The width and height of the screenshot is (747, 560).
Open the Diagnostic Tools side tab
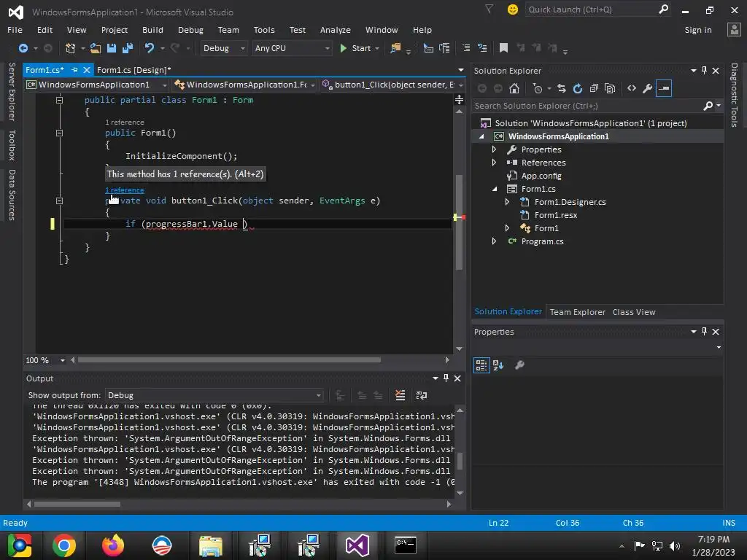734,96
